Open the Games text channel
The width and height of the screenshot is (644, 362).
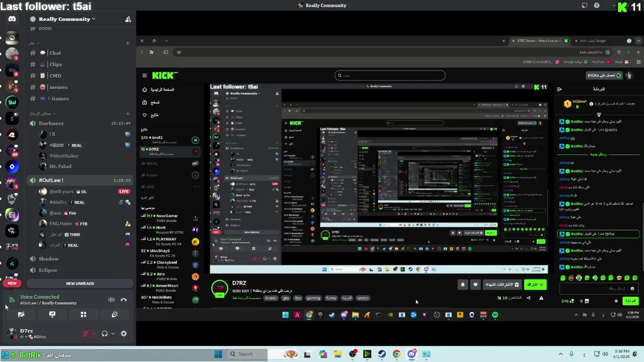point(80,99)
